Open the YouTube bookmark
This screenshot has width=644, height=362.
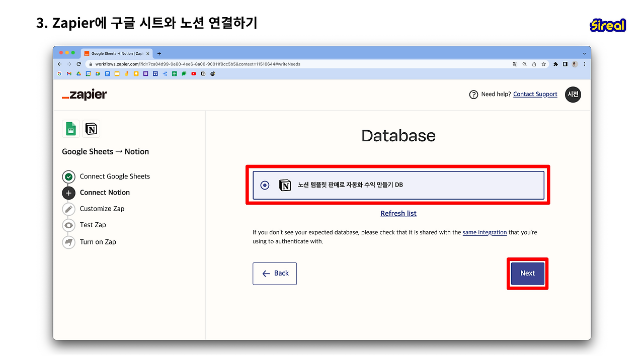click(194, 74)
